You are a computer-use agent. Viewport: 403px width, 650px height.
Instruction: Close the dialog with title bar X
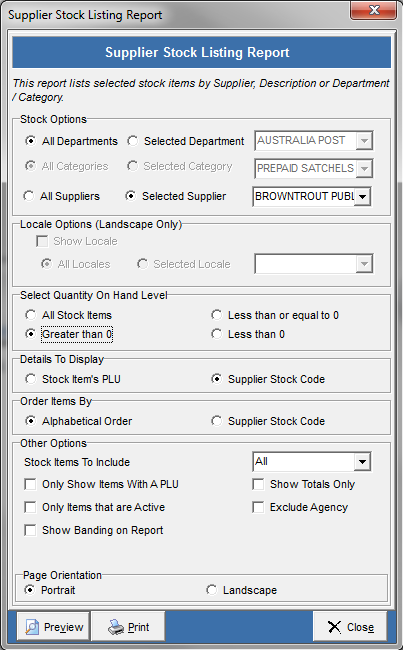(373, 10)
